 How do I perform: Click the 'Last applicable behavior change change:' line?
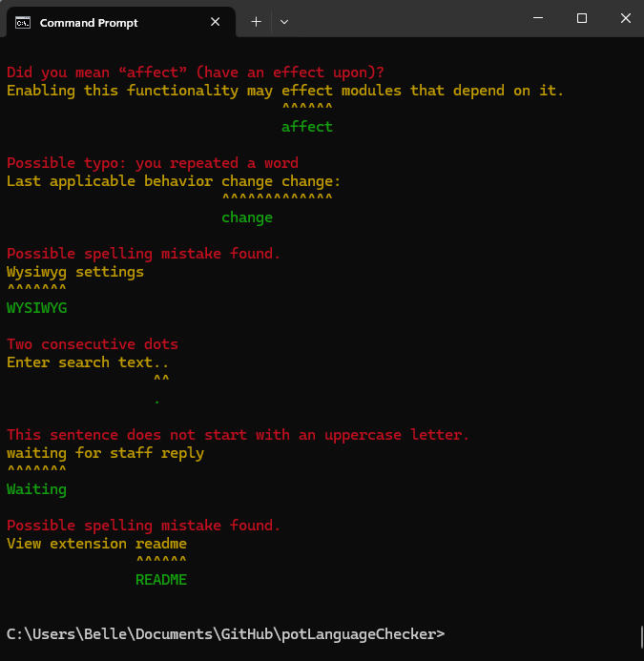(x=174, y=181)
